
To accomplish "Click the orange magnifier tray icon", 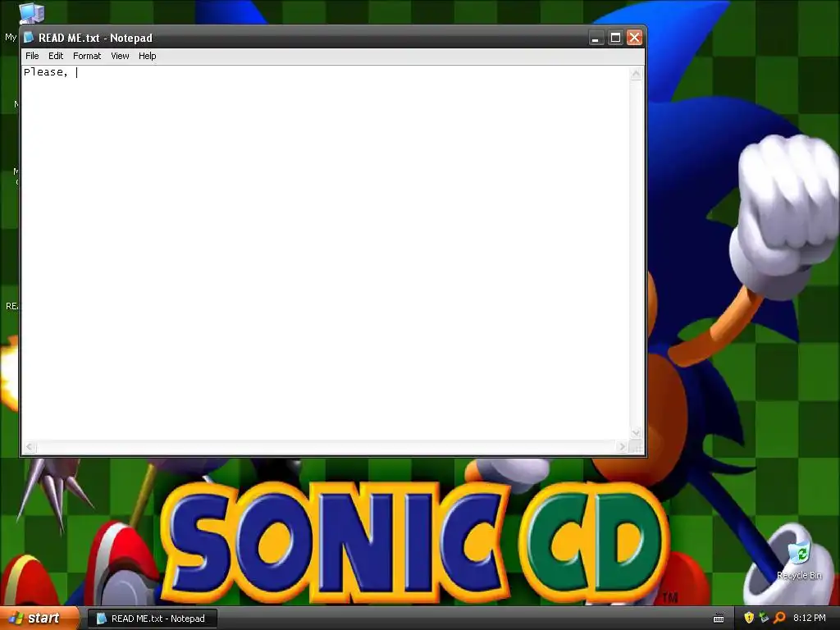I will point(779,619).
